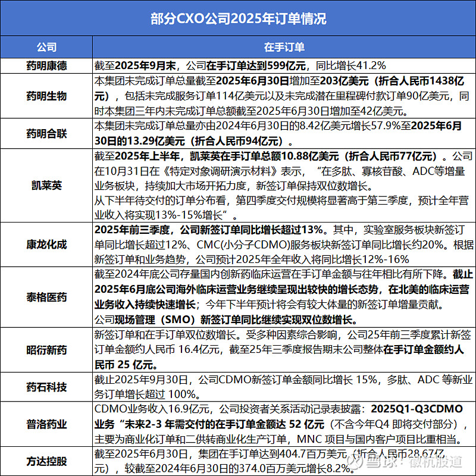This screenshot has width=476, height=476.
Task: Click the 普洛药业 company cell
Action: coord(46,424)
